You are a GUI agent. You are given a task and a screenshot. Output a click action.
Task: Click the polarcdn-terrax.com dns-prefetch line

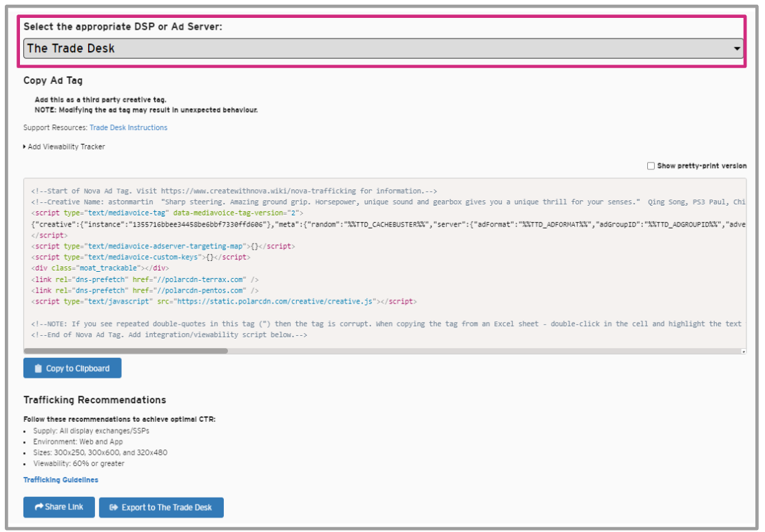click(145, 279)
